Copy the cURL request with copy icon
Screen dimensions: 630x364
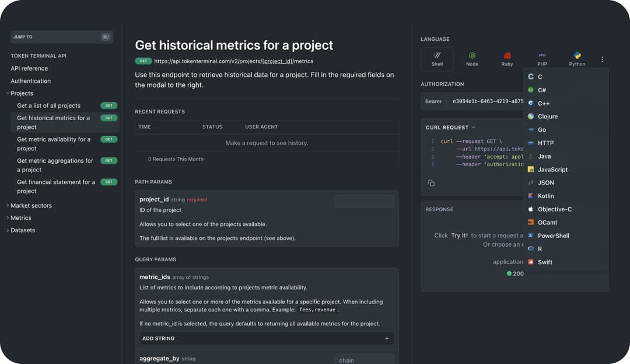(431, 183)
